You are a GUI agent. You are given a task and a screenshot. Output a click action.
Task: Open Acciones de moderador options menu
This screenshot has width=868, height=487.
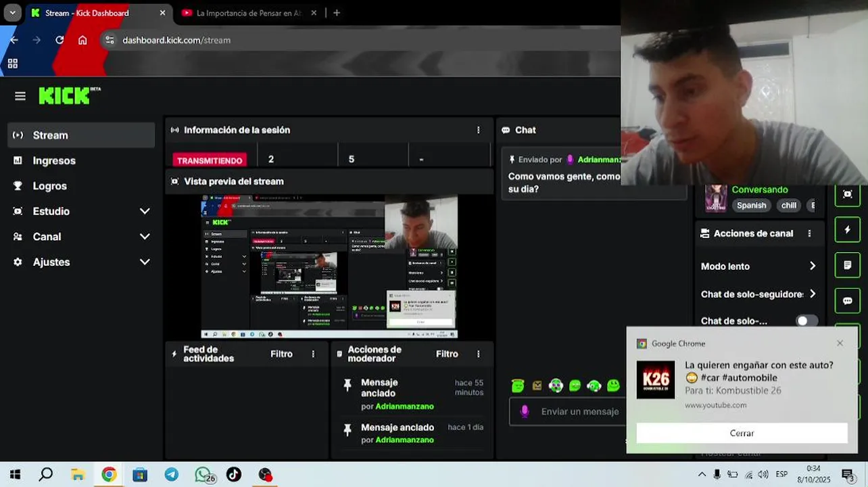[479, 354]
